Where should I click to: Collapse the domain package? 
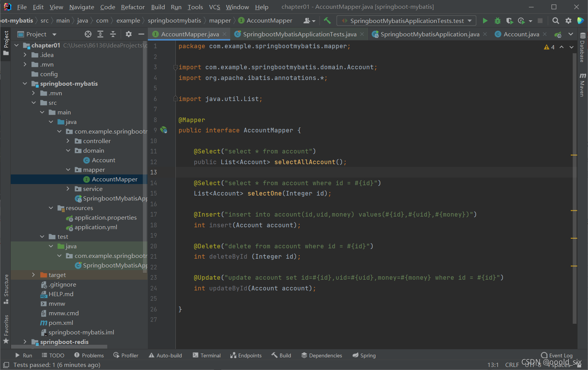point(68,150)
